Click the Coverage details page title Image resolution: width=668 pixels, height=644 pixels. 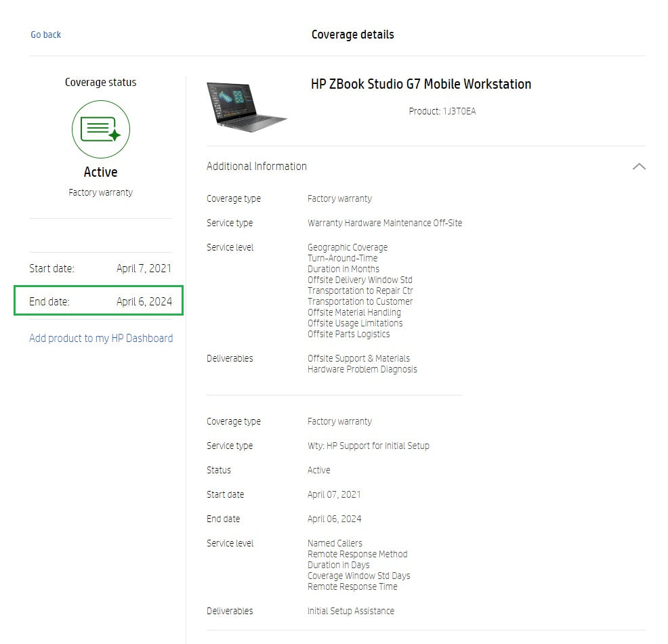(352, 35)
